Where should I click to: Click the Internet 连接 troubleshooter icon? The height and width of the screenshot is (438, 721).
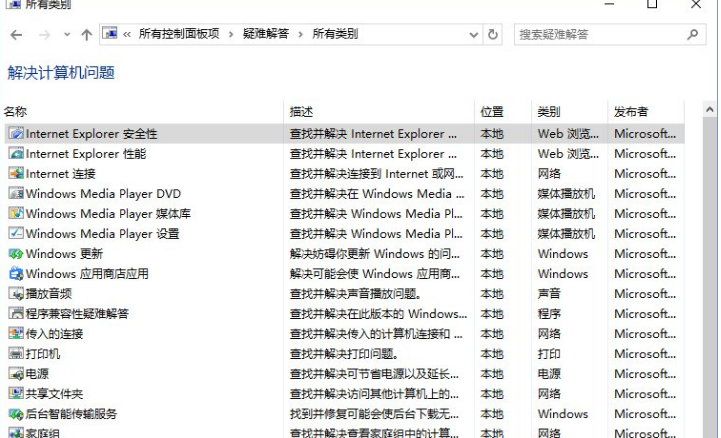(16, 174)
